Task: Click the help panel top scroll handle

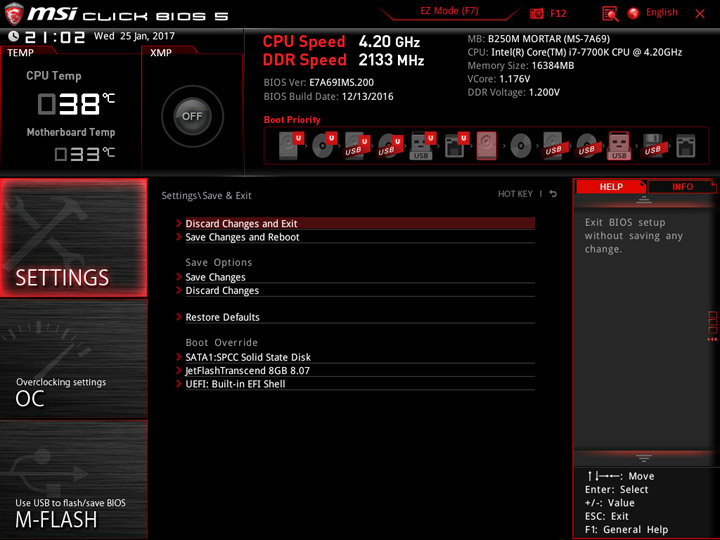Action: pos(644,200)
